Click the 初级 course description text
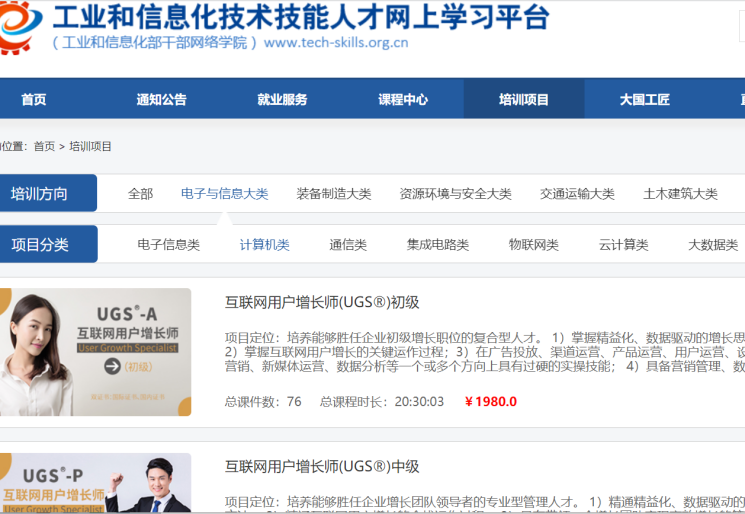The width and height of the screenshot is (745, 514). coord(485,352)
